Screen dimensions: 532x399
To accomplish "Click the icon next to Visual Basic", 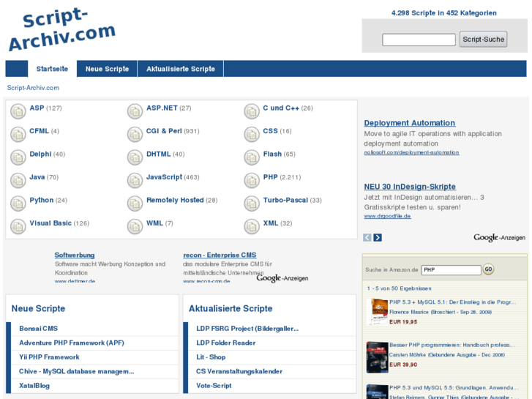I will click(18, 226).
